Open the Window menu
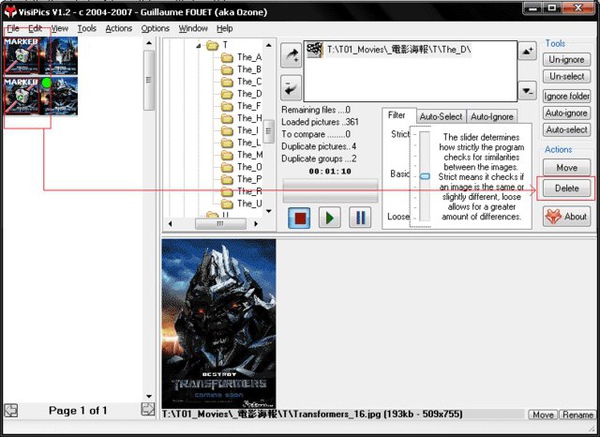 click(x=193, y=28)
